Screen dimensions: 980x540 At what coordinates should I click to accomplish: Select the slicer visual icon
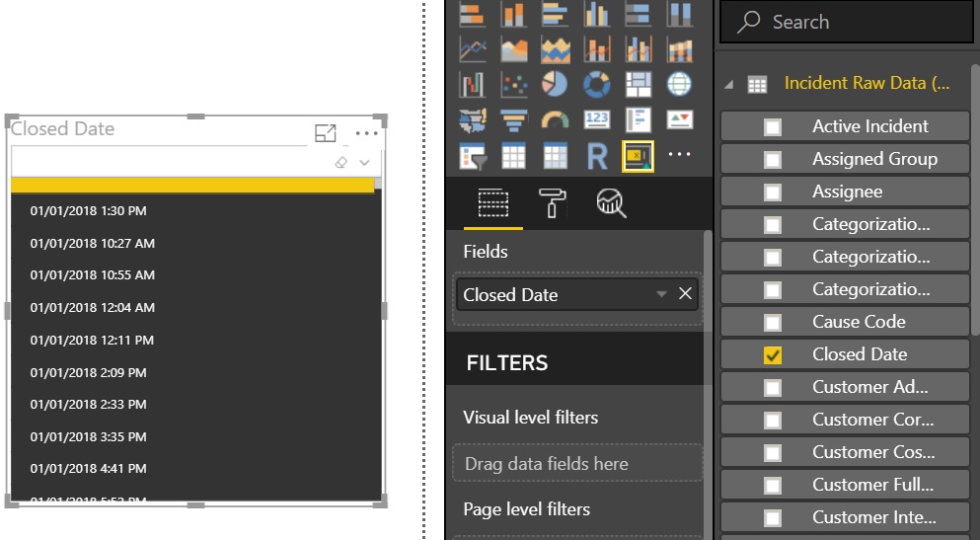(472, 156)
